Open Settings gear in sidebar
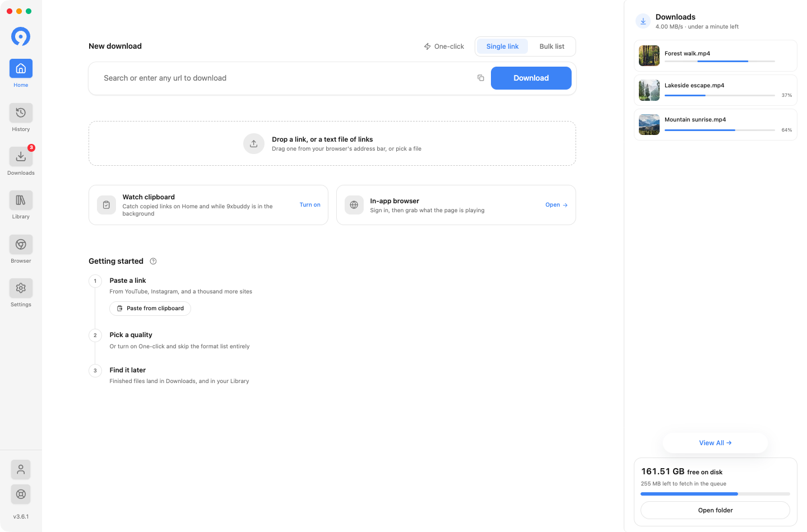The width and height of the screenshot is (807, 532). pos(21,288)
